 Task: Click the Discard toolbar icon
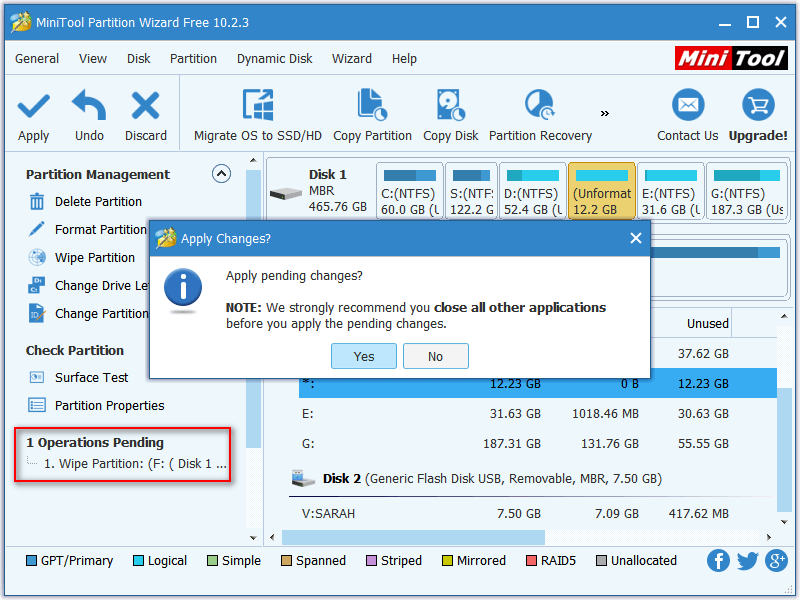(145, 112)
